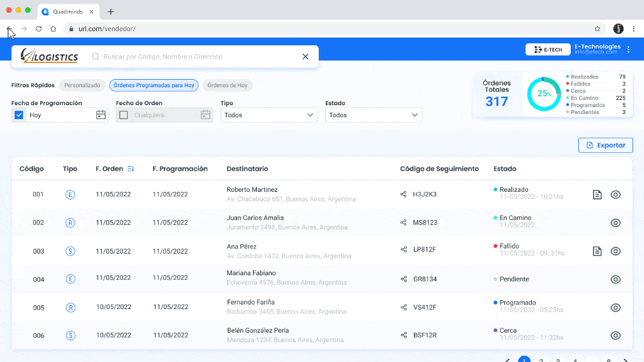
Task: Open the three-dot menu next to E-Technologies
Action: coord(629,50)
